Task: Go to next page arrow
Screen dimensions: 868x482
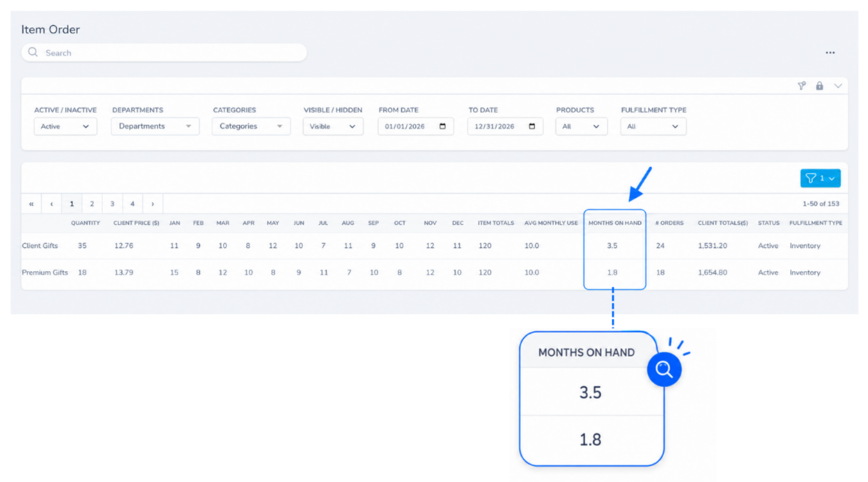Action: point(152,204)
